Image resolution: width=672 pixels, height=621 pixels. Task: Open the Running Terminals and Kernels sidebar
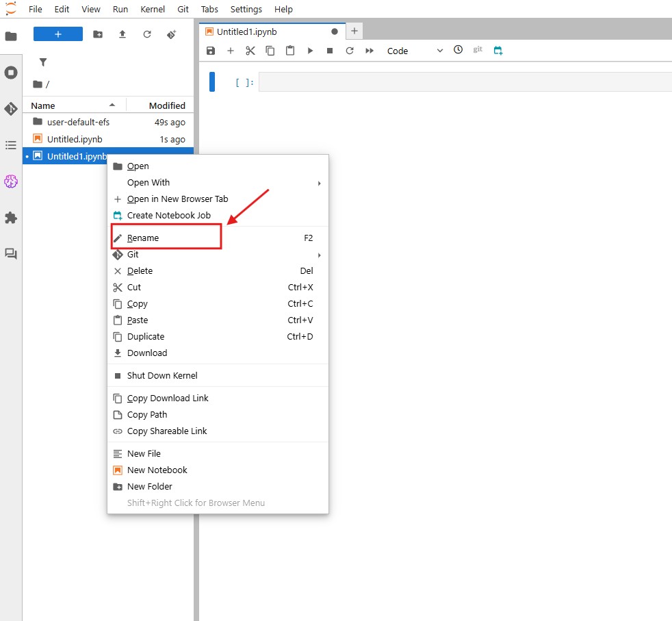pyautogui.click(x=11, y=73)
